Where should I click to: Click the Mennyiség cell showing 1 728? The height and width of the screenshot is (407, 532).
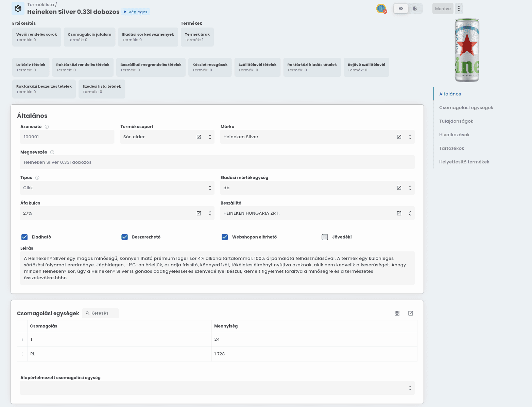point(314,354)
